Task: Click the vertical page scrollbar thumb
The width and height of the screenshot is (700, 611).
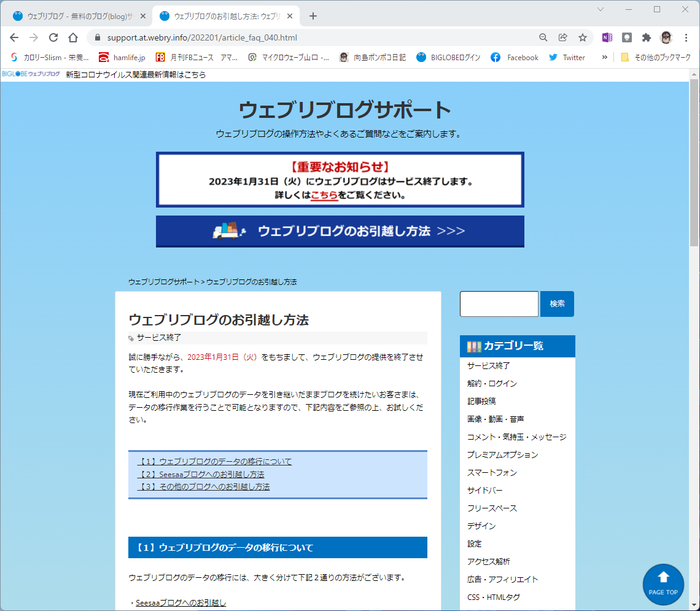Action: click(x=694, y=163)
